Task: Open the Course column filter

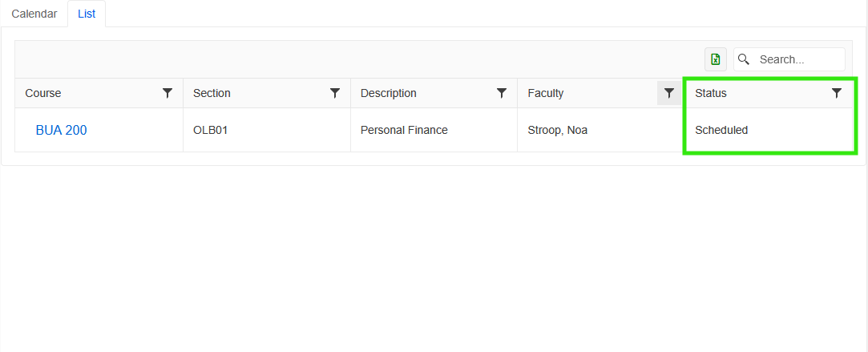Action: 168,93
